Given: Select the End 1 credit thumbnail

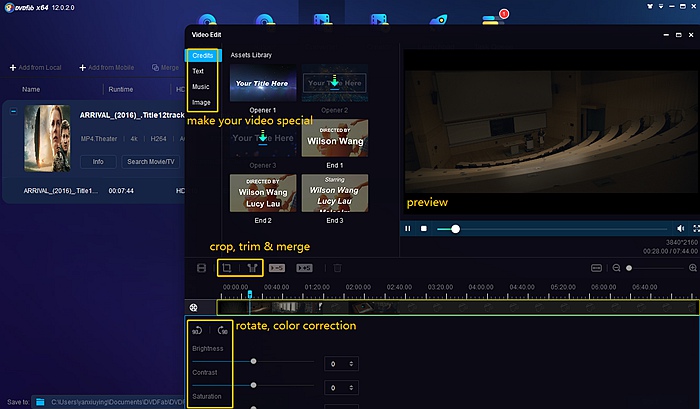Looking at the screenshot, I should click(335, 138).
